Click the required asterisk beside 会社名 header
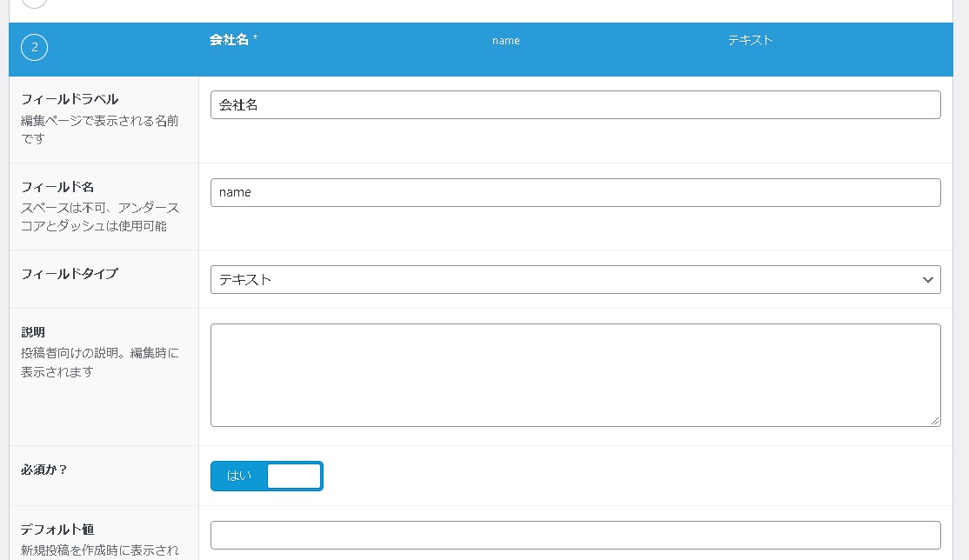The image size is (969, 560). pos(253,36)
